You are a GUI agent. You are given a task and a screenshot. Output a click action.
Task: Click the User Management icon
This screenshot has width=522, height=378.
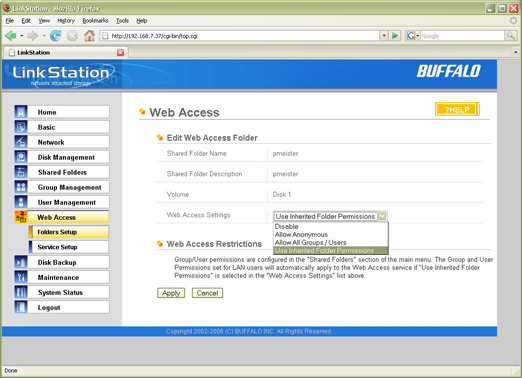click(x=21, y=202)
